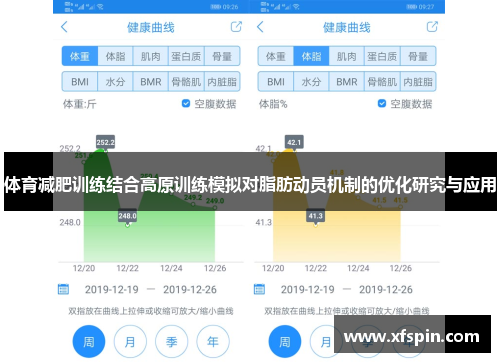Viewport: 500px width, 362px height.
Task: Tap the back arrow in right screen
Action: [x=260, y=27]
